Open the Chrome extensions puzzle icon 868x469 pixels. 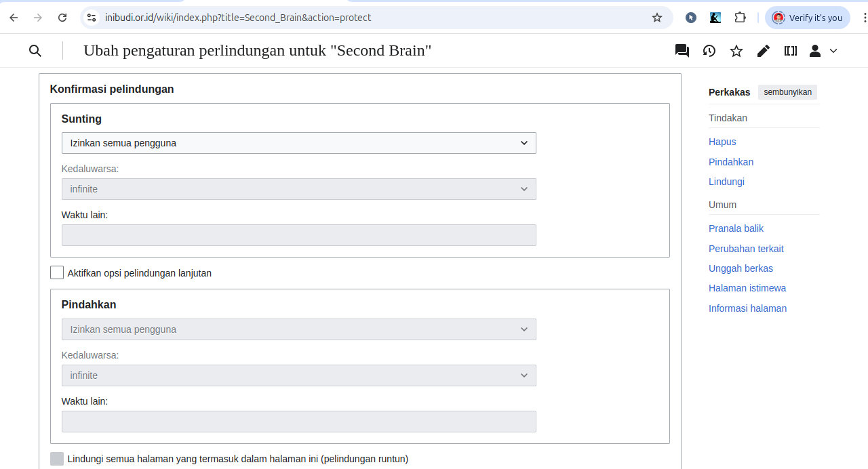(741, 18)
